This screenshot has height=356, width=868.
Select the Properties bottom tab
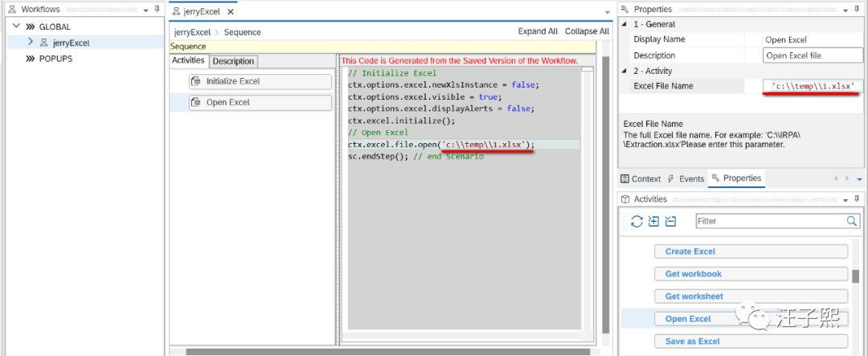point(736,178)
